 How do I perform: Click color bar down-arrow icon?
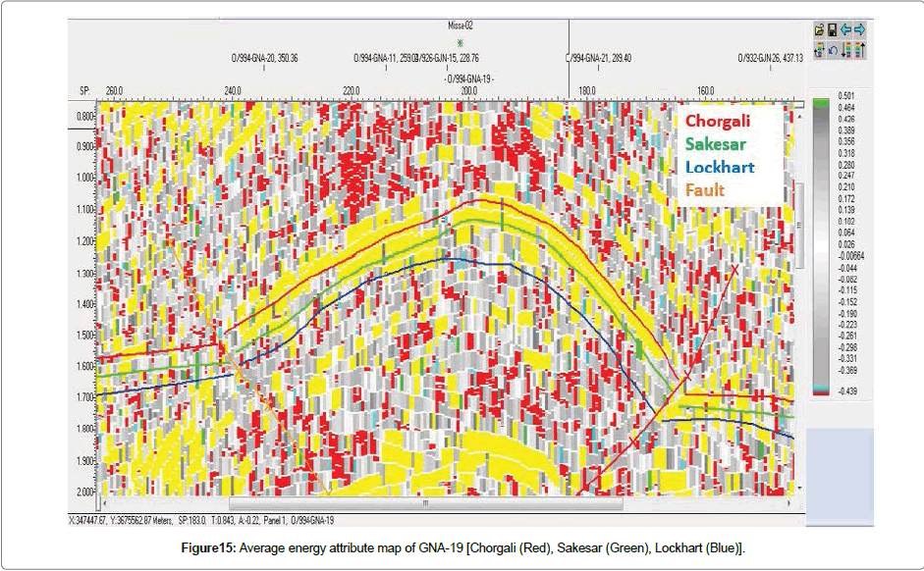(x=845, y=49)
